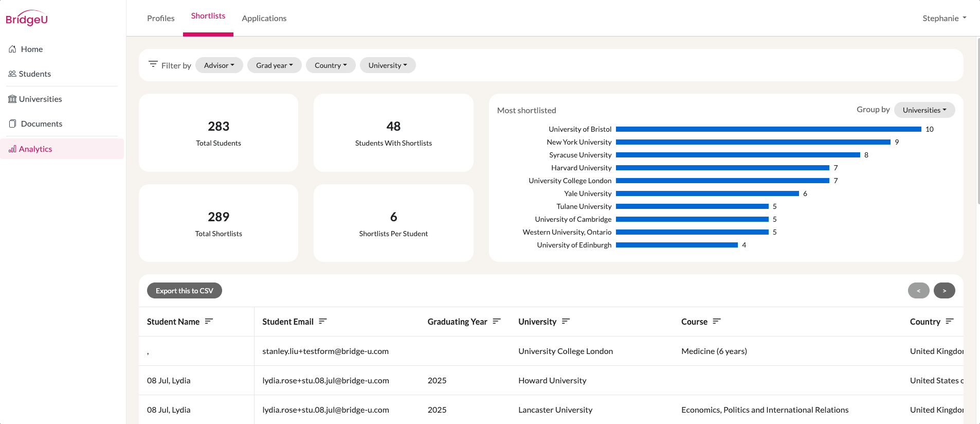Image resolution: width=980 pixels, height=424 pixels.
Task: Click the Analytics bar chart icon in sidebar
Action: [x=12, y=149]
